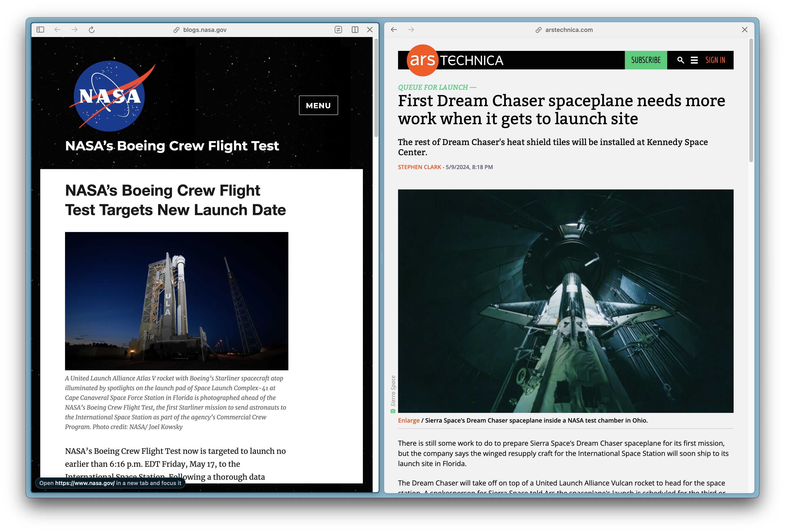Click the STEPHEN CLARK author link

point(419,167)
